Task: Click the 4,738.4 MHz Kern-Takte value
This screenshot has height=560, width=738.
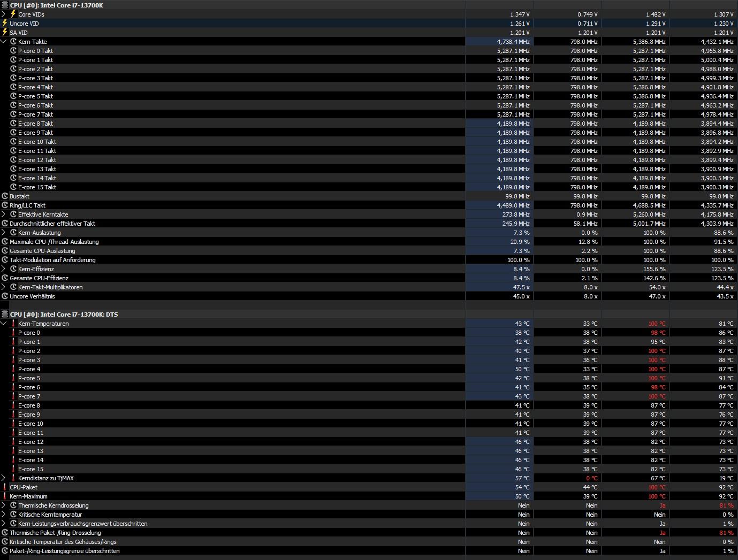Action: [x=513, y=42]
